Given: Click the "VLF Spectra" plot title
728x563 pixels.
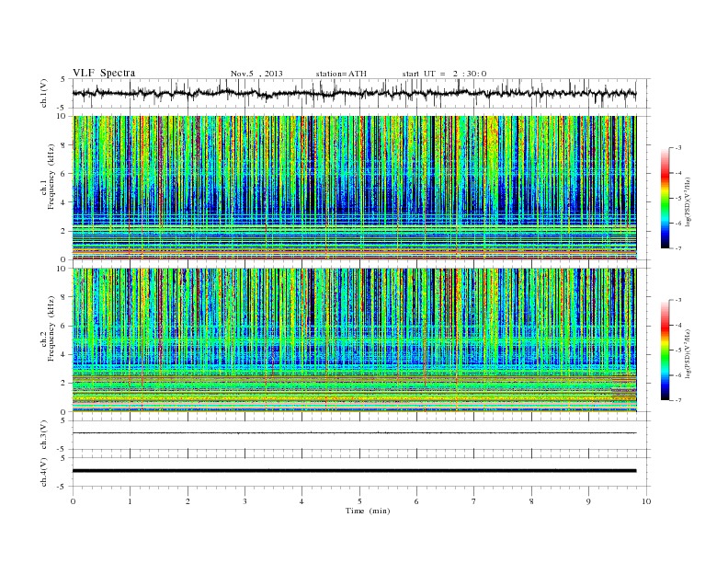Looking at the screenshot, I should pos(104,73).
